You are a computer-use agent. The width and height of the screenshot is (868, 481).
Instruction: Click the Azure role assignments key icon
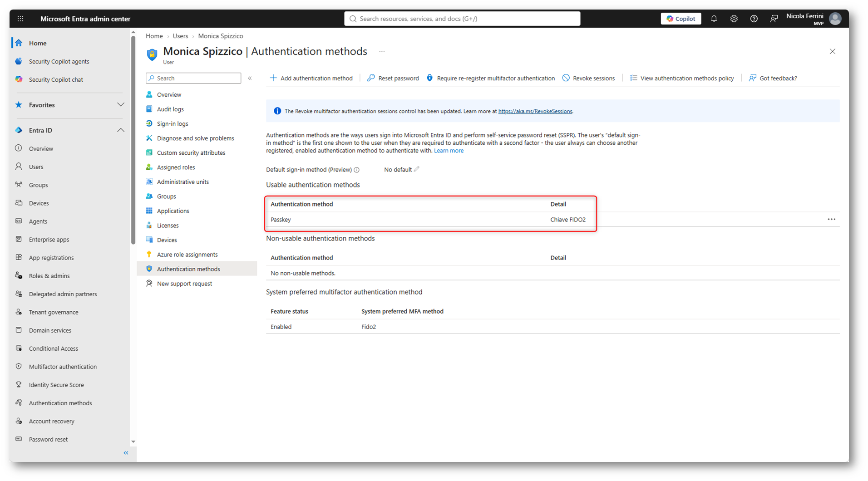pos(149,254)
